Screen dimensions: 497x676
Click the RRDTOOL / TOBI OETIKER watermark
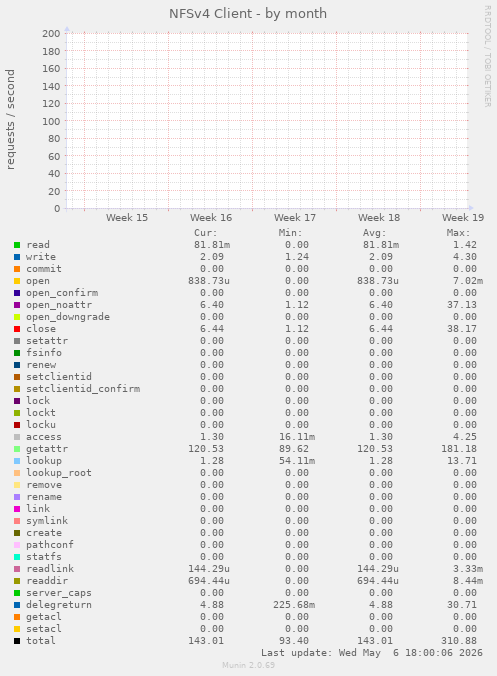pos(488,56)
